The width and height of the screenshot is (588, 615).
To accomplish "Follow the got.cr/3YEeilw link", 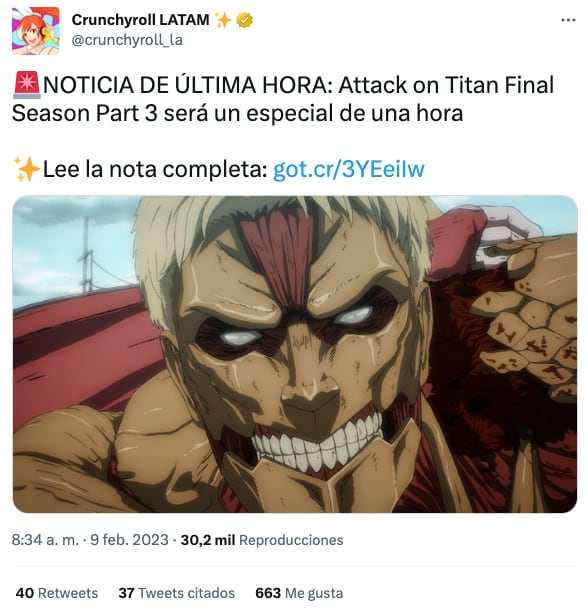I will tap(349, 169).
